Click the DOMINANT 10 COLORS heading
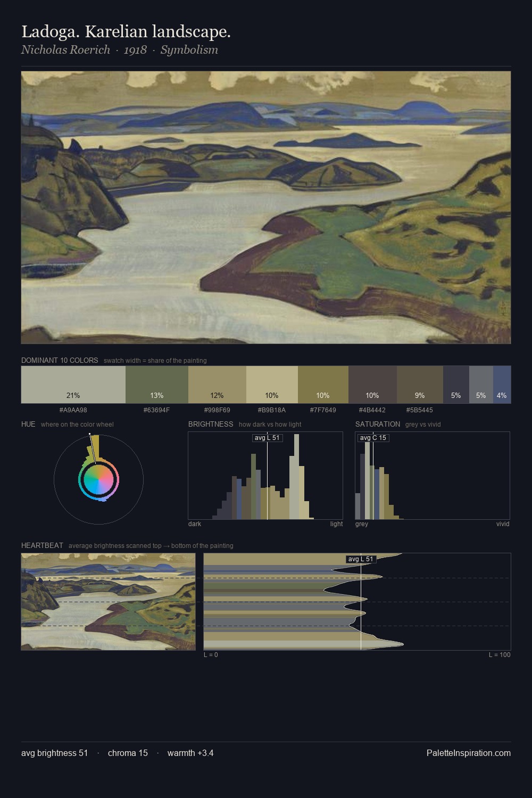The image size is (532, 798). pyautogui.click(x=60, y=360)
